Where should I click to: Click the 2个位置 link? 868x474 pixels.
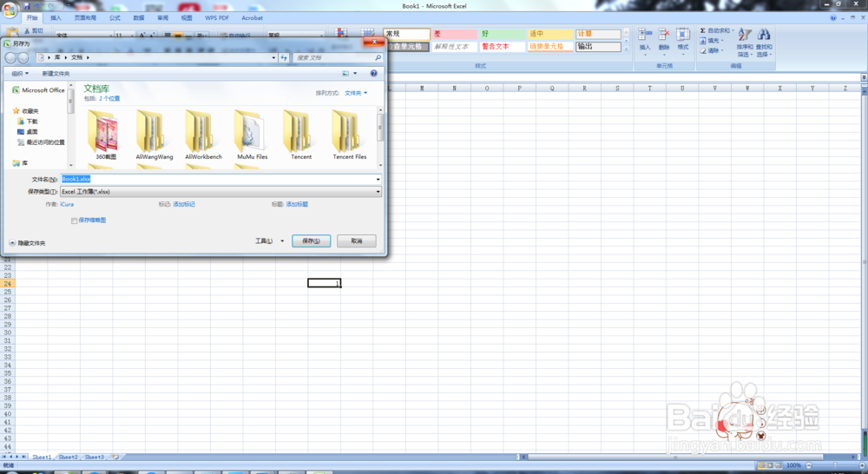(109, 99)
